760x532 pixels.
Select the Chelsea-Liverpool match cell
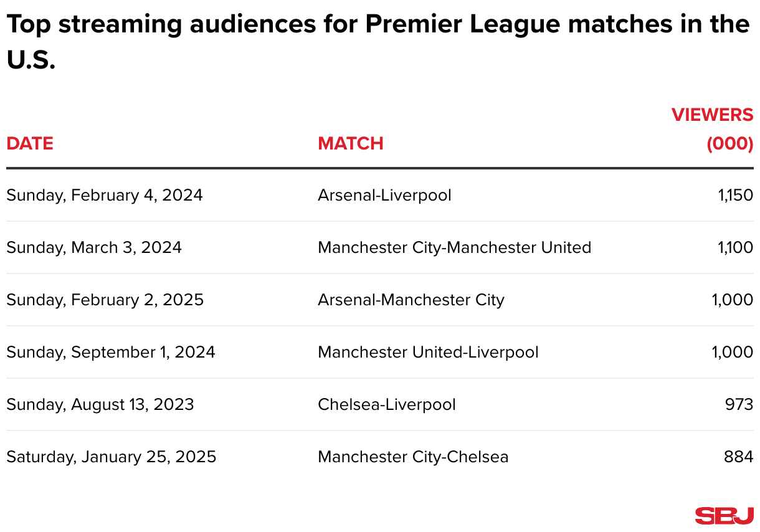387,404
